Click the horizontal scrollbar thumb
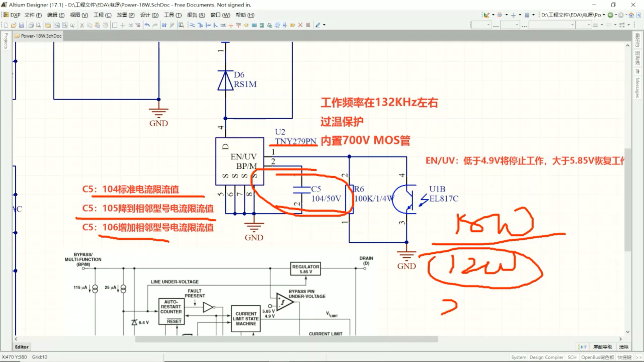This screenshot has width=644, height=362. pyautogui.click(x=286, y=339)
